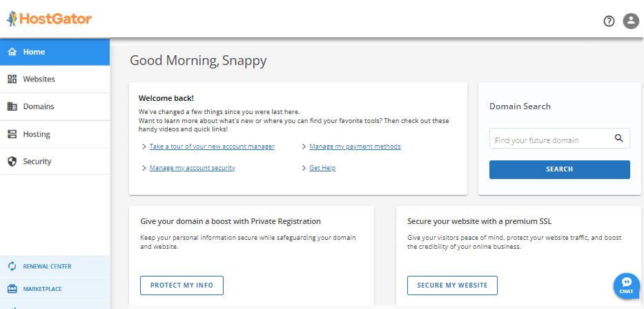Viewport: 644px width, 309px height.
Task: Click the Marketplace gift icon
Action: tap(12, 289)
